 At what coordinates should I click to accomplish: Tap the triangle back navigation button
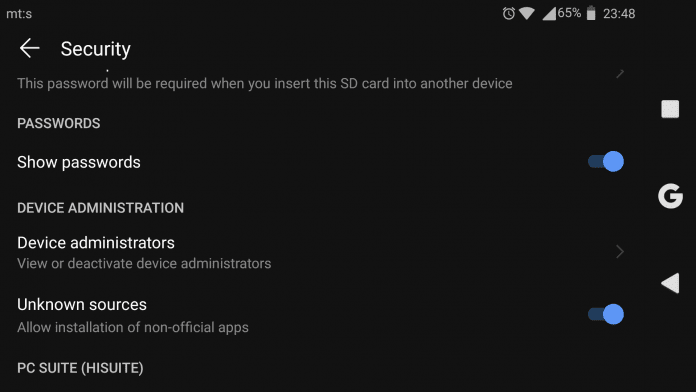point(670,283)
